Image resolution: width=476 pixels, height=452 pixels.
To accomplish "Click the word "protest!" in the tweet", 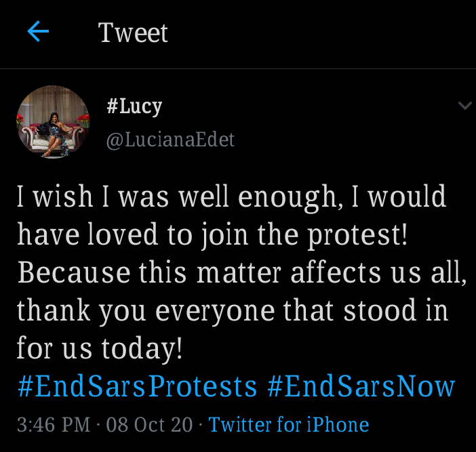I will click(x=357, y=236).
